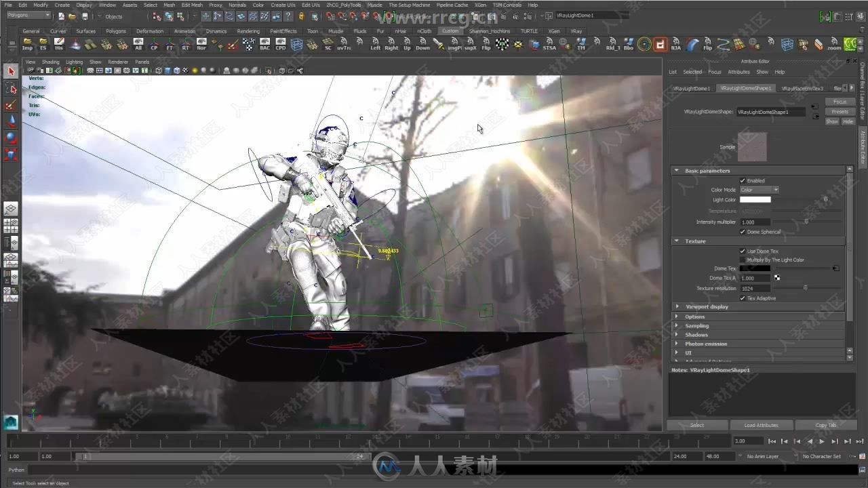
Task: Click the Intensity multiplier value field
Action: point(755,222)
